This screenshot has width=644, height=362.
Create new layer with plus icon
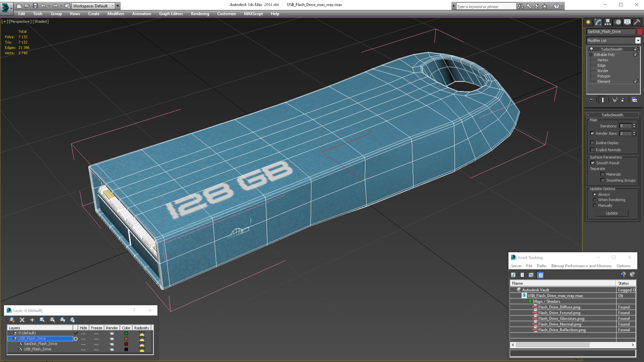[x=32, y=320]
